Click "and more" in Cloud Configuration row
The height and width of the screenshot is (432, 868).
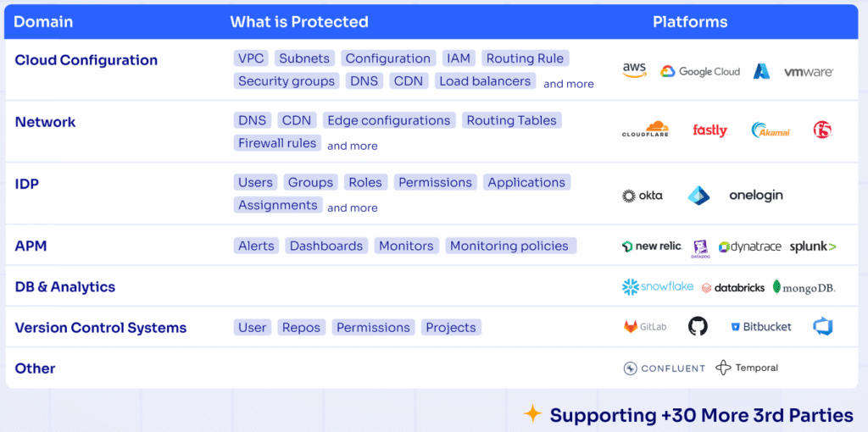click(x=569, y=84)
